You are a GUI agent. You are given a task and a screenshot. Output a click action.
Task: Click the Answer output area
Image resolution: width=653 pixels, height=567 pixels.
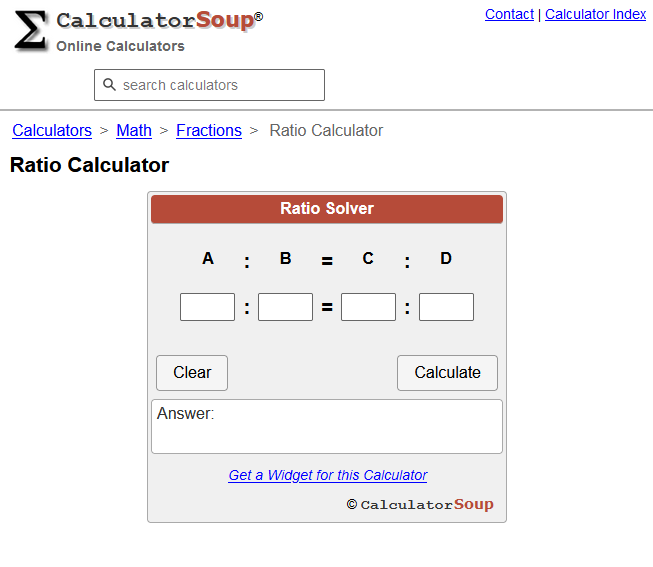(x=327, y=427)
